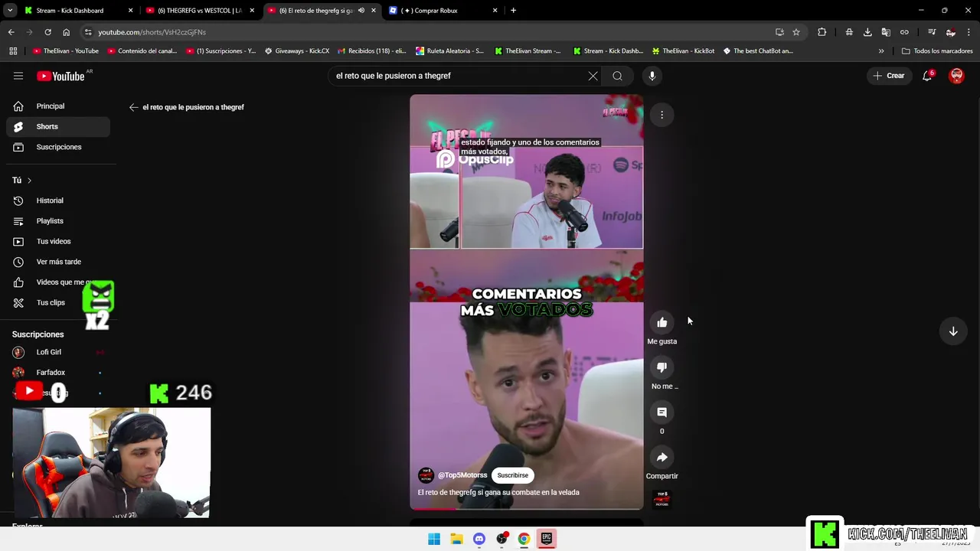Switch to Chrome in the taskbar
The width and height of the screenshot is (980, 551).
point(524,539)
